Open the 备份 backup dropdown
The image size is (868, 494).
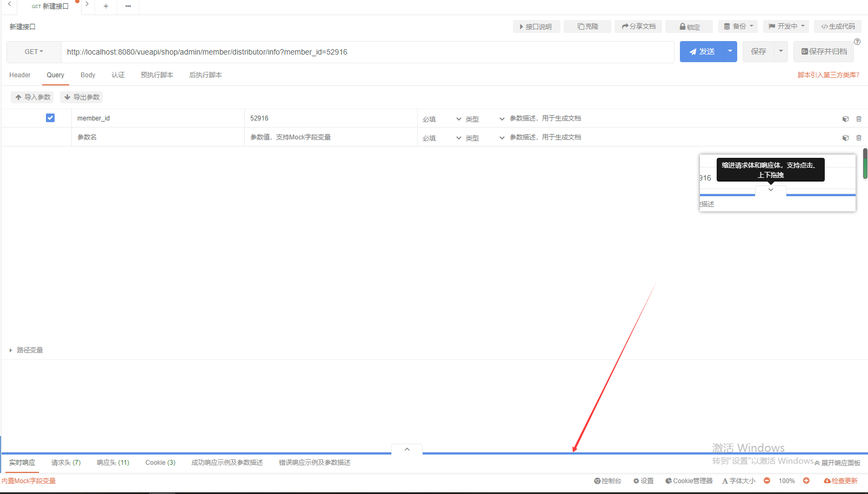pos(738,26)
